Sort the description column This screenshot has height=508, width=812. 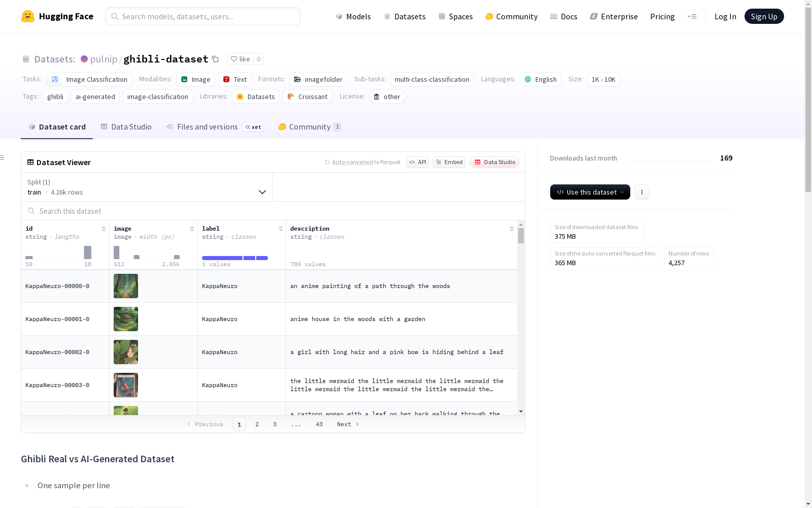[x=512, y=229]
